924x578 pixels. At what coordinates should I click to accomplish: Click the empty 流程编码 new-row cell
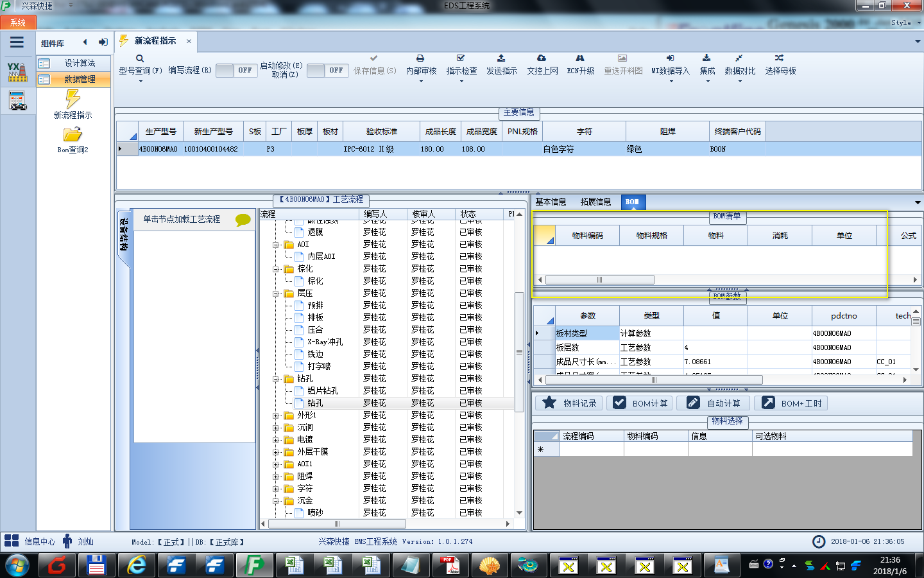tap(592, 450)
